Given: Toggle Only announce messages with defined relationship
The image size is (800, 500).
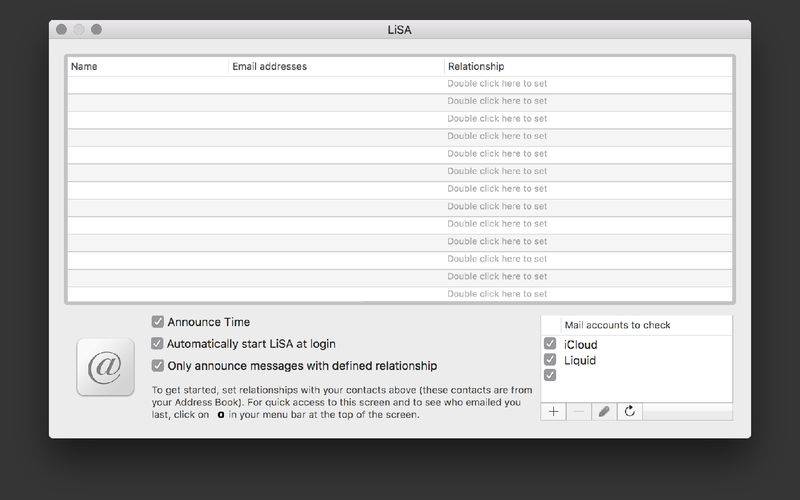Looking at the screenshot, I should click(158, 365).
